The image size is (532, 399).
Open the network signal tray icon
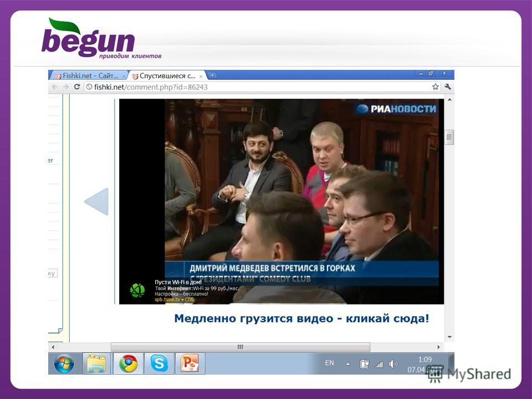379,365
